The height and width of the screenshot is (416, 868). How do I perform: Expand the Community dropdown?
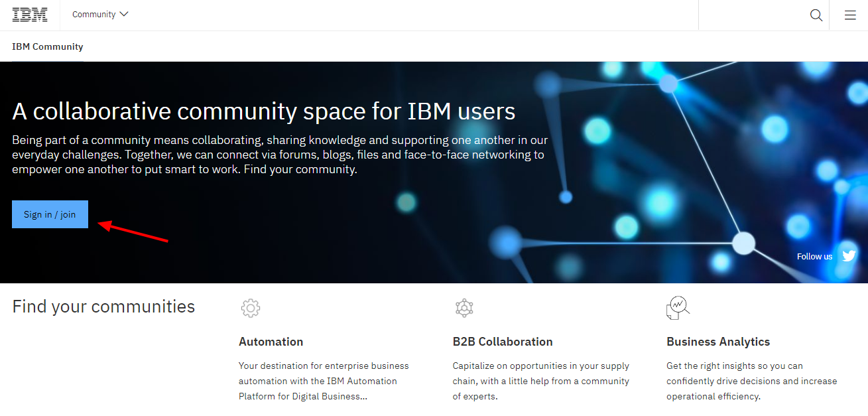click(x=100, y=15)
